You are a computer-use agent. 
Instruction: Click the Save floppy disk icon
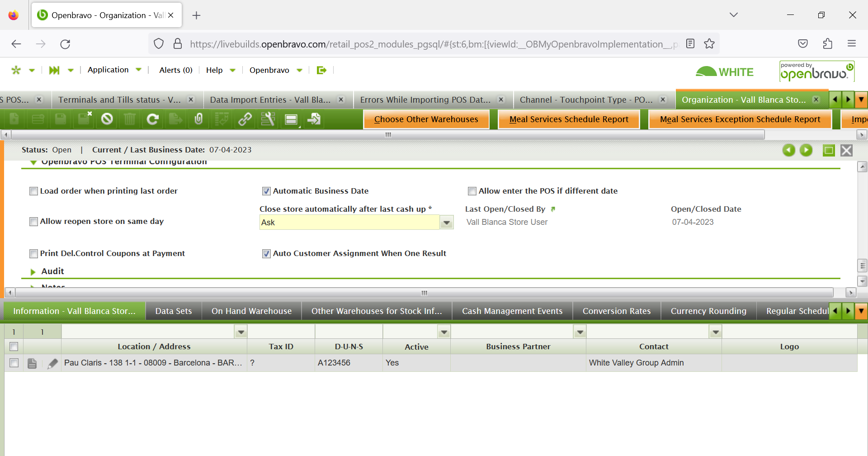tap(61, 119)
